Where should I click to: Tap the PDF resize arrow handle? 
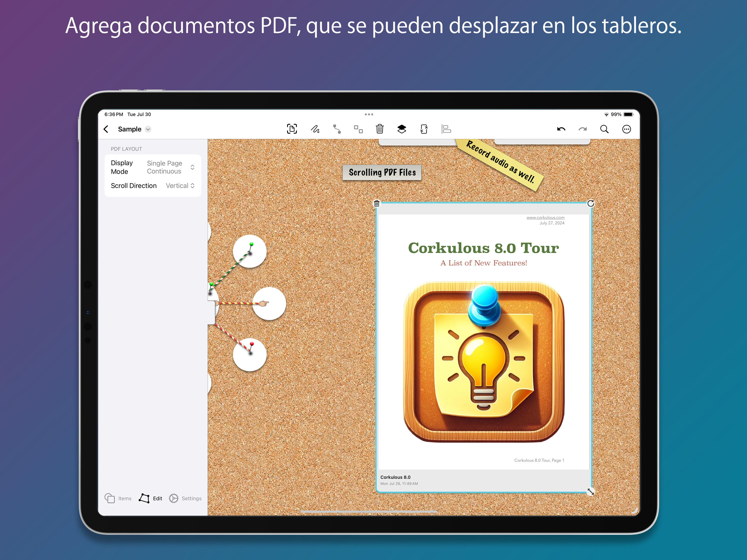coord(591,492)
